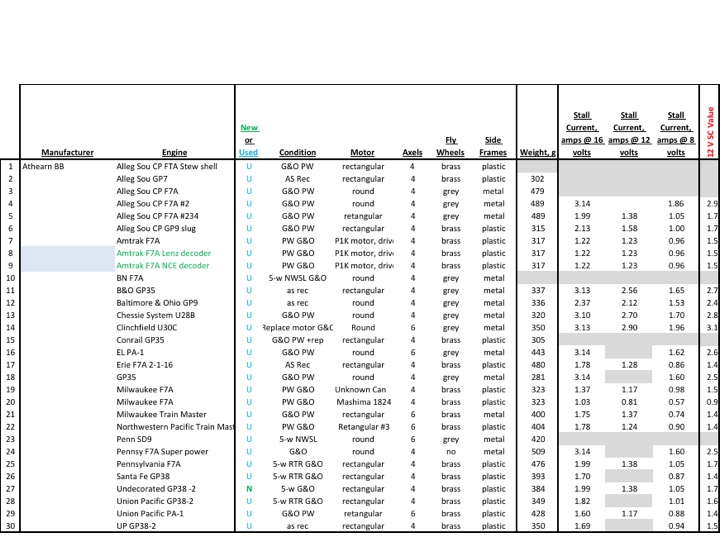This screenshot has width=720, height=540.
Task: Select the Unknown Can motor cell
Action: click(x=360, y=390)
